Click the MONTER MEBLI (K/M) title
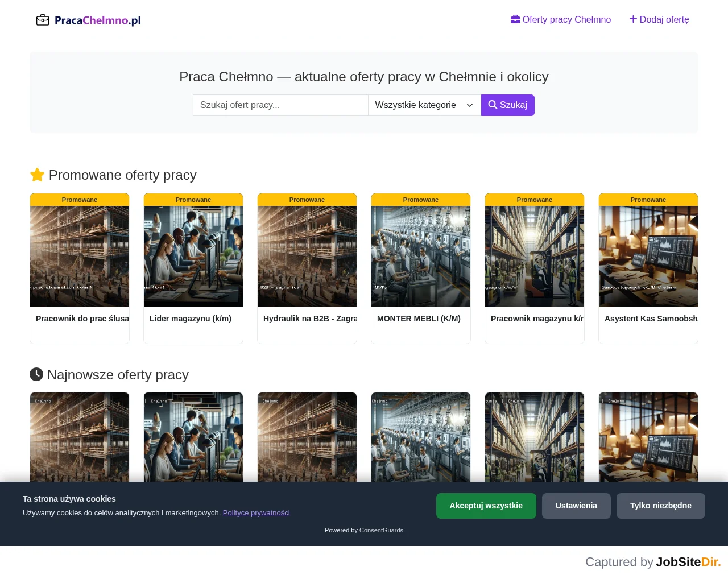 419,319
